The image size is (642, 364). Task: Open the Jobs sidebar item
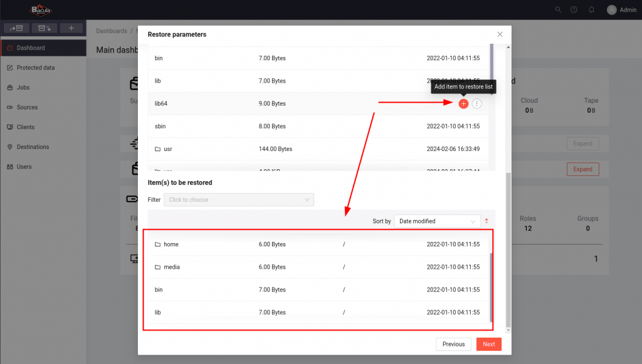(x=23, y=88)
